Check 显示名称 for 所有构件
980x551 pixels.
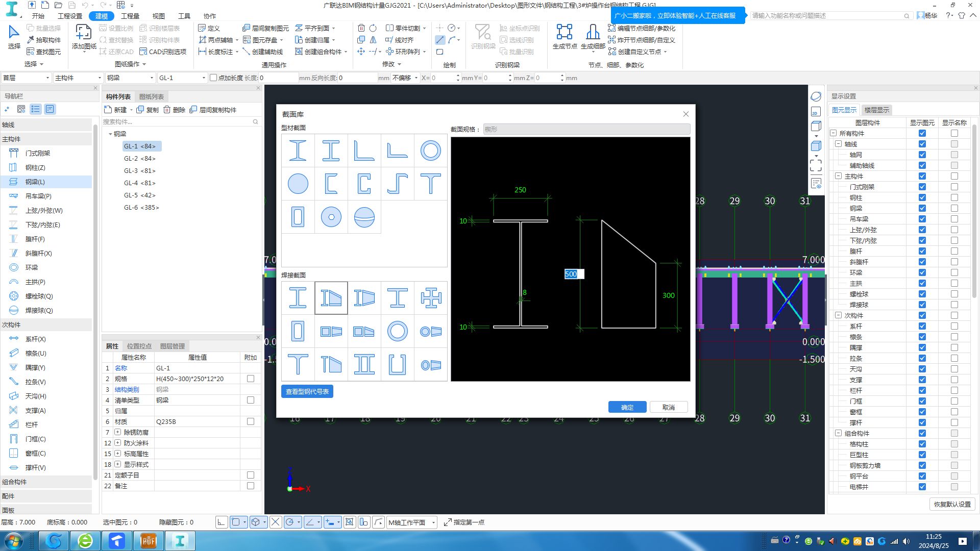(954, 133)
